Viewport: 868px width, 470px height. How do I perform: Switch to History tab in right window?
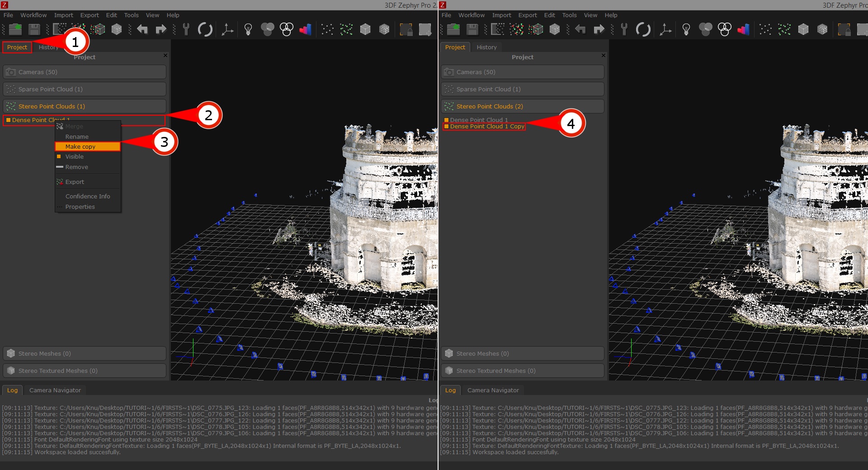[486, 47]
